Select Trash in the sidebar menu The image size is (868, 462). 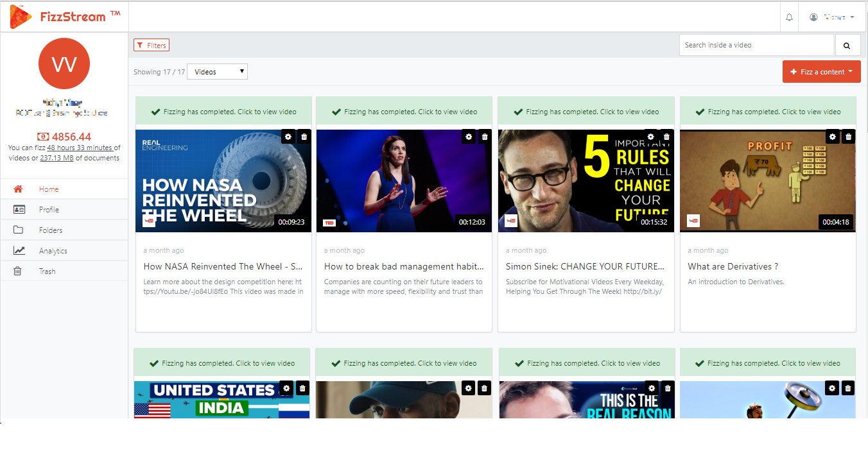[47, 271]
